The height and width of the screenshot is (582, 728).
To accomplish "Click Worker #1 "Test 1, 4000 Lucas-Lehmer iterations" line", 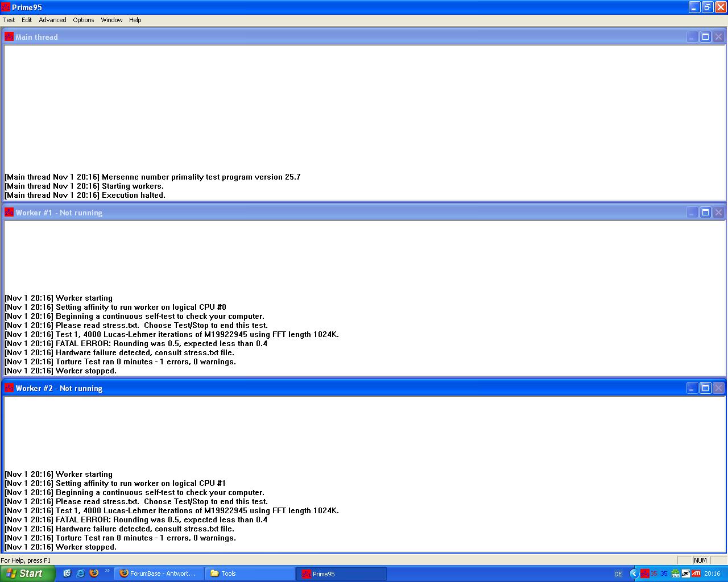I will [172, 334].
